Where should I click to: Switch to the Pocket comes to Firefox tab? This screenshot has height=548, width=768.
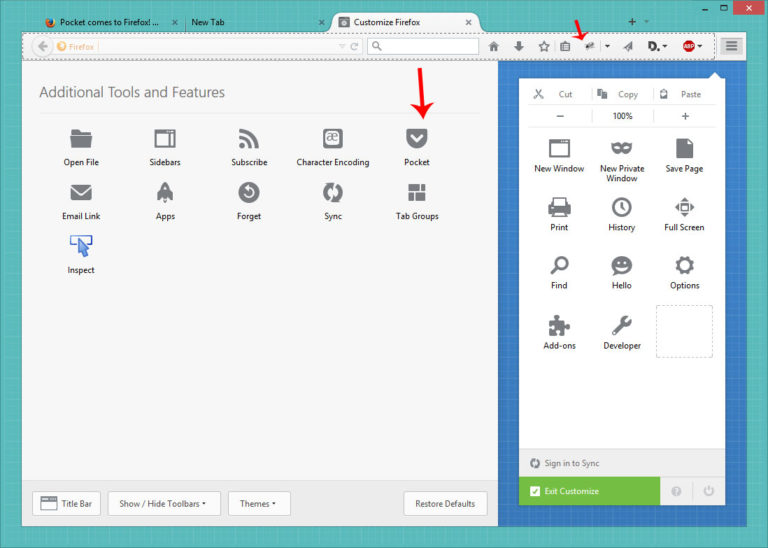(108, 22)
